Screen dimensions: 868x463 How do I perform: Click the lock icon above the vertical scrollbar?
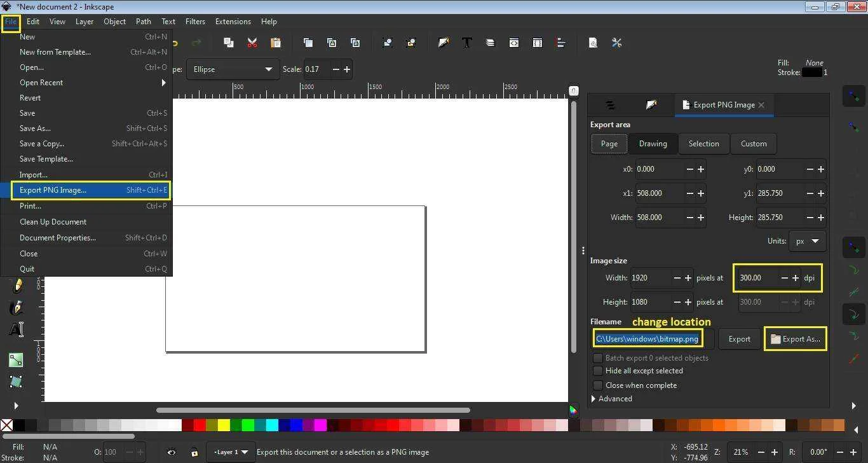click(x=573, y=90)
